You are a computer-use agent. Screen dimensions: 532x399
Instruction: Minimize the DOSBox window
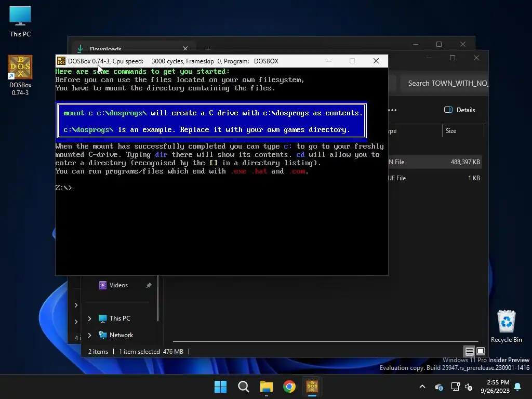pos(328,61)
